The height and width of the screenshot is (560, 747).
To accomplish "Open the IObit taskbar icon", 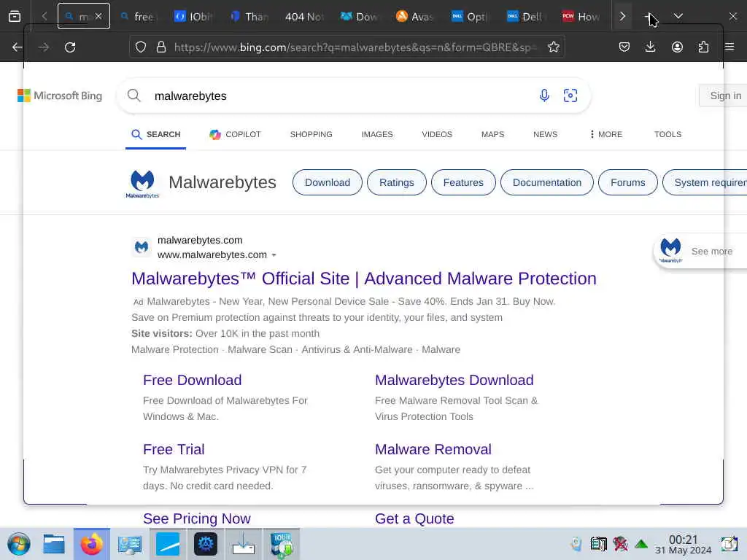I will (x=282, y=544).
